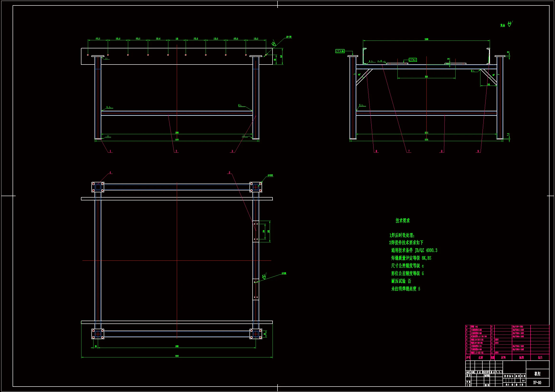The image size is (555, 392).
Task: Click the 机架 title cell in title block
Action: pos(537,374)
